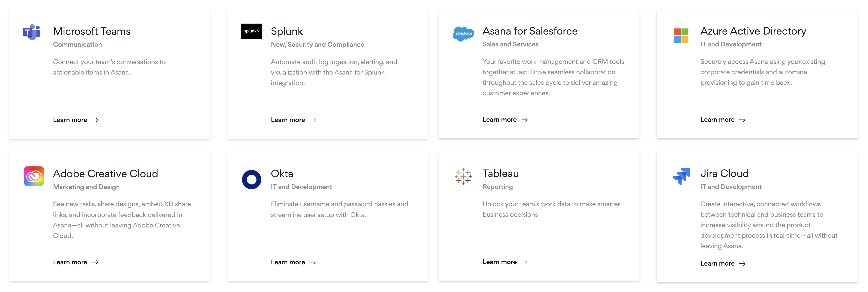Open Learn more for Azure Active Directory

[723, 120]
